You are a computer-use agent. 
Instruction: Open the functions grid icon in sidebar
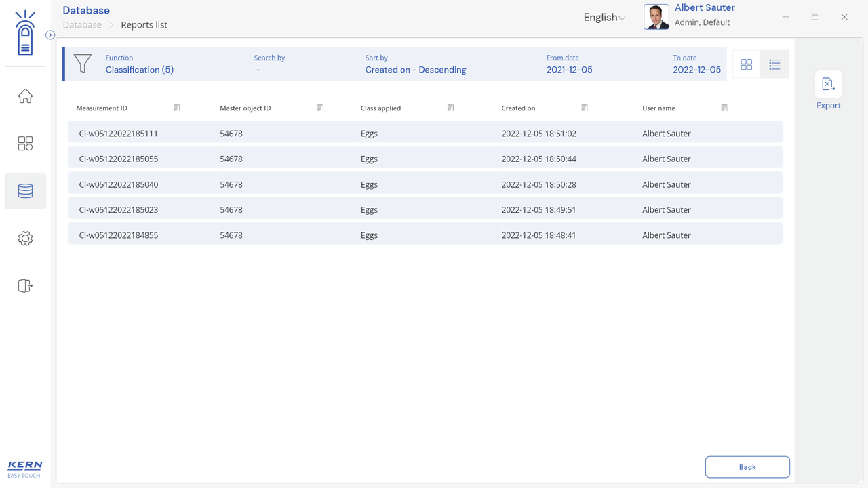point(25,144)
